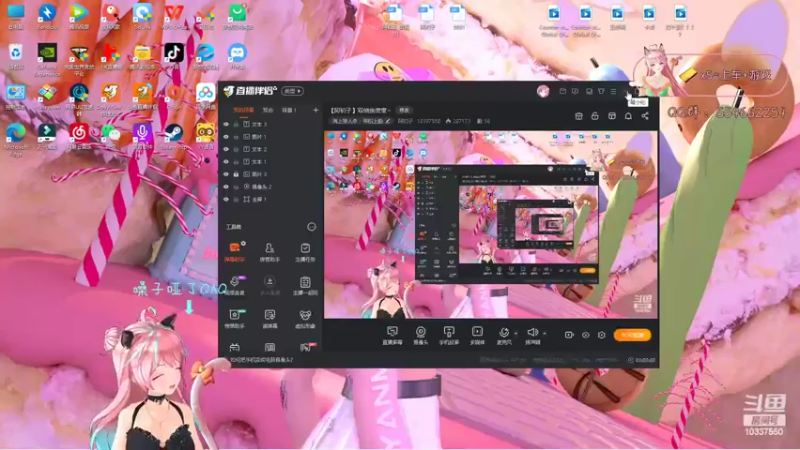800x450 pixels.
Task: Open the 主播一起玩 tool
Action: (305, 285)
